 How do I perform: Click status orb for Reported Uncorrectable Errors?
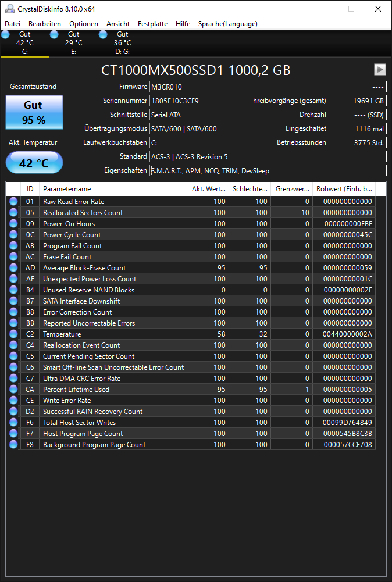(x=13, y=323)
